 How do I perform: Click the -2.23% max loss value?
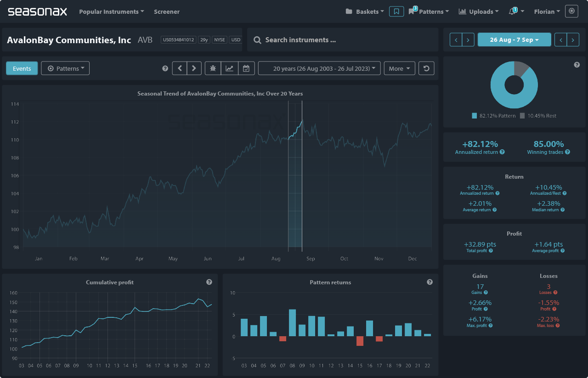point(548,319)
